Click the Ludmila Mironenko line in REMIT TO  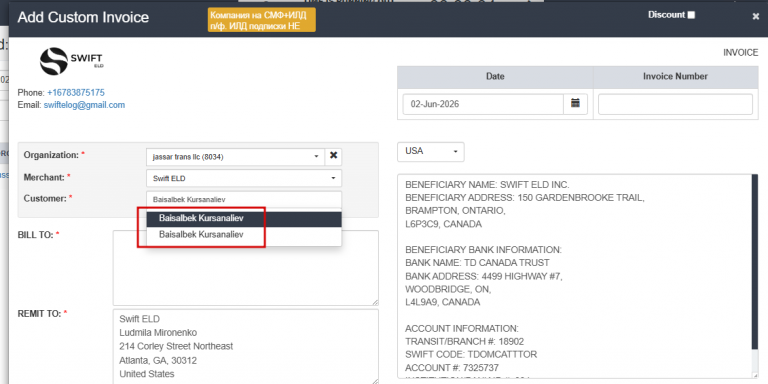tap(158, 333)
